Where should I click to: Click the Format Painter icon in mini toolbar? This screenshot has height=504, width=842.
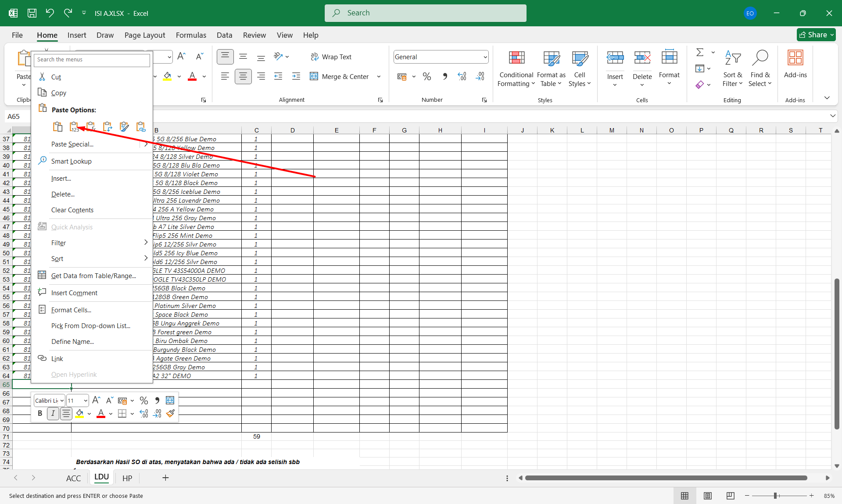171,413
